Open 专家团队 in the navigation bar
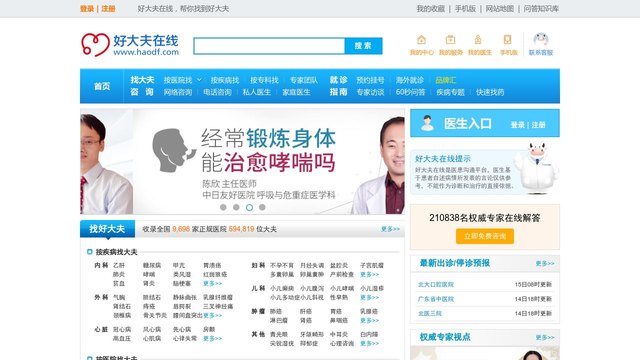Screen dimensions: 640x360 (304, 80)
